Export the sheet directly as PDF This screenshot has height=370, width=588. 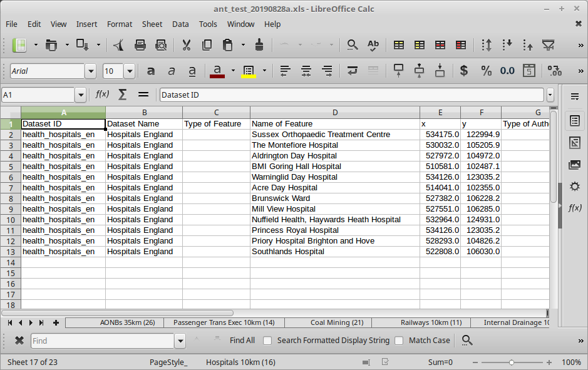point(119,45)
